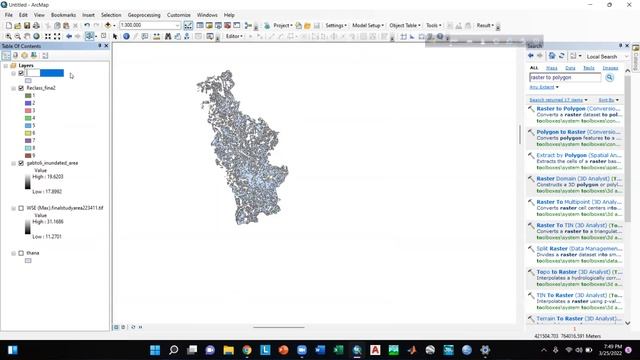The image size is (640, 360).
Task: Open an existing map document
Action: [x=18, y=25]
